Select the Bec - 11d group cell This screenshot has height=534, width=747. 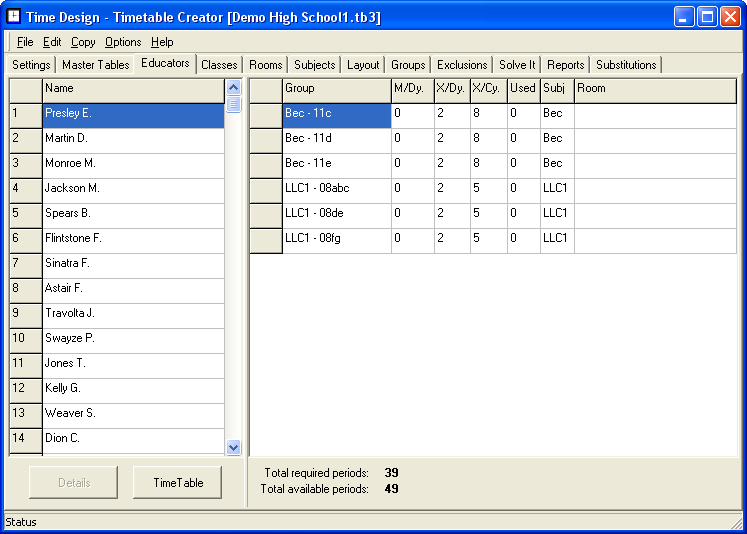[336, 138]
